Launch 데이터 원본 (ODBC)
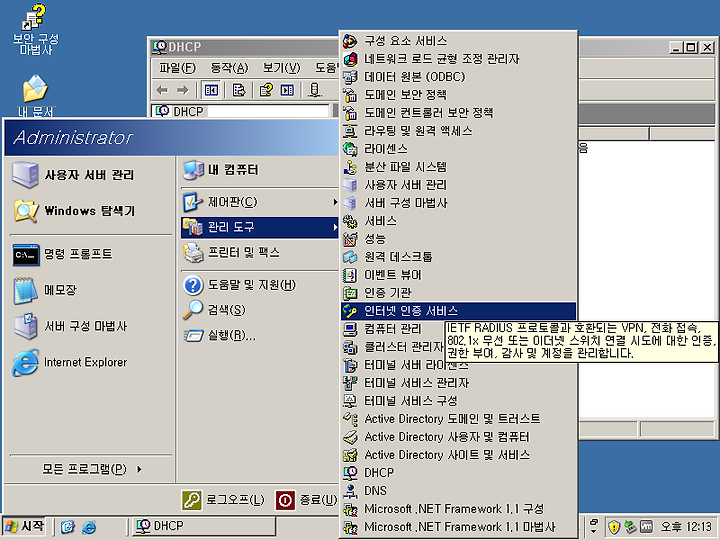 pos(458,77)
